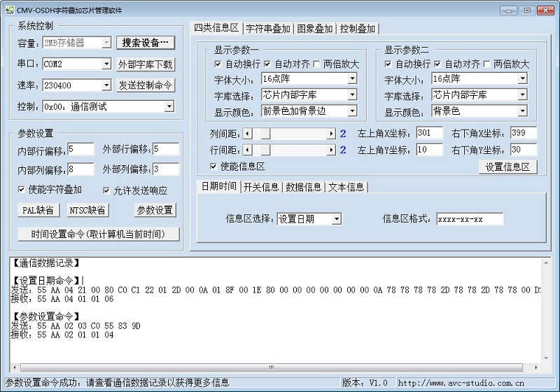Click right arrow of 列间距 slider
The image size is (560, 392).
coord(331,133)
